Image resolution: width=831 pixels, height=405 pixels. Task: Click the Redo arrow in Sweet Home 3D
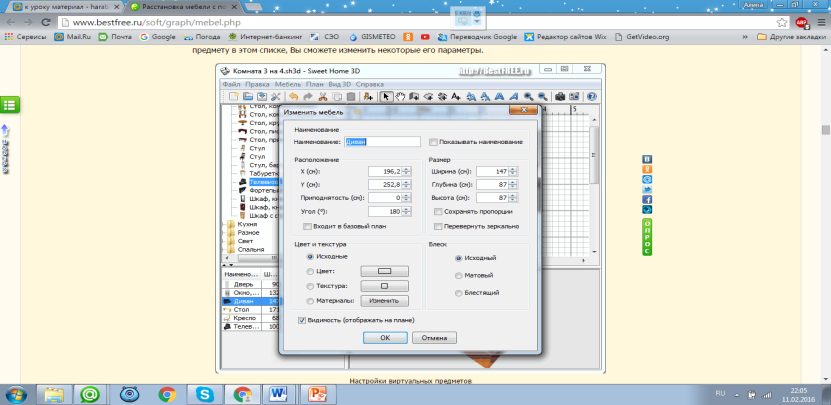[307, 96]
